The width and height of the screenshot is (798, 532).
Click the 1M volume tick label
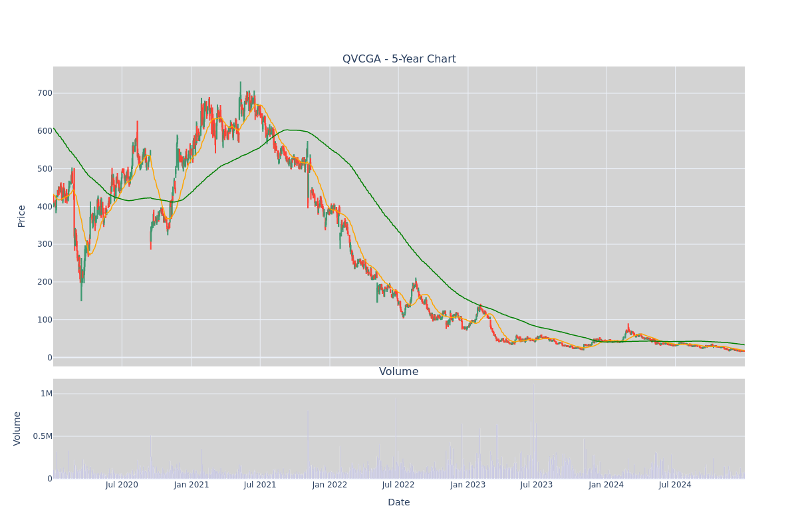46,394
